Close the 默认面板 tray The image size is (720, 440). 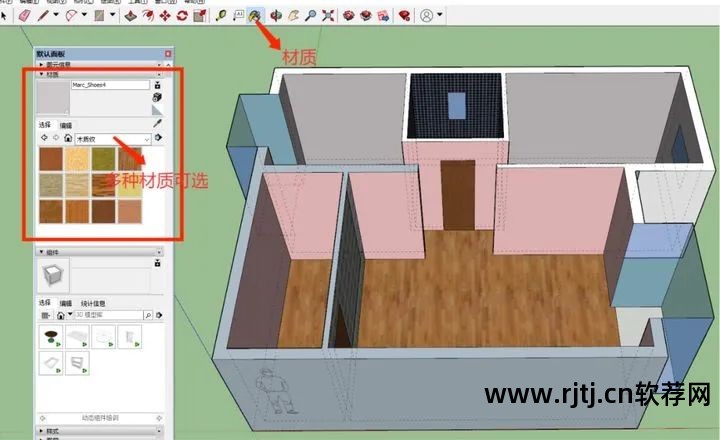168,54
